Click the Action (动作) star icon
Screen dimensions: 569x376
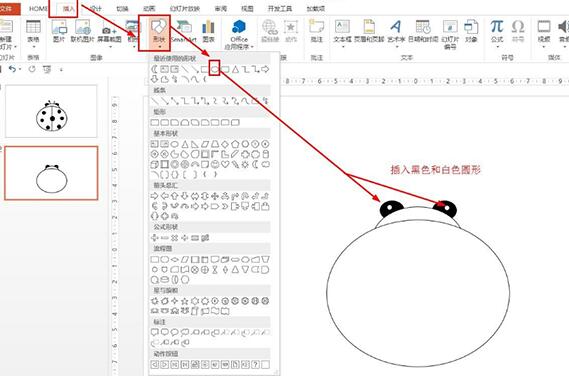pyautogui.click(x=291, y=31)
